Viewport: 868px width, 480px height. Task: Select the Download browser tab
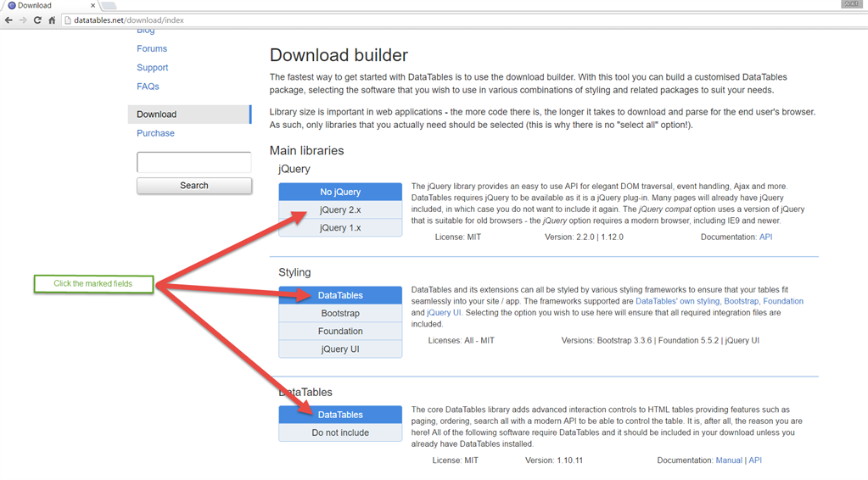pyautogui.click(x=50, y=6)
